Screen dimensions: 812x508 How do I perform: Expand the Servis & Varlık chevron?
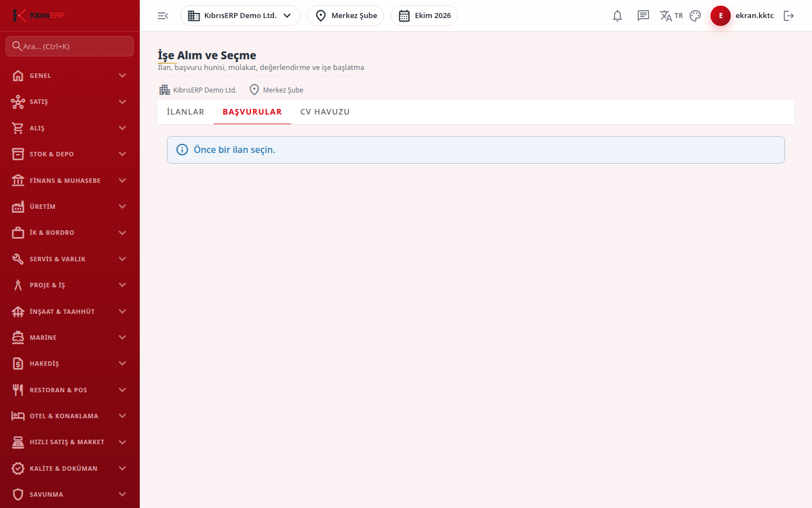pyautogui.click(x=122, y=259)
